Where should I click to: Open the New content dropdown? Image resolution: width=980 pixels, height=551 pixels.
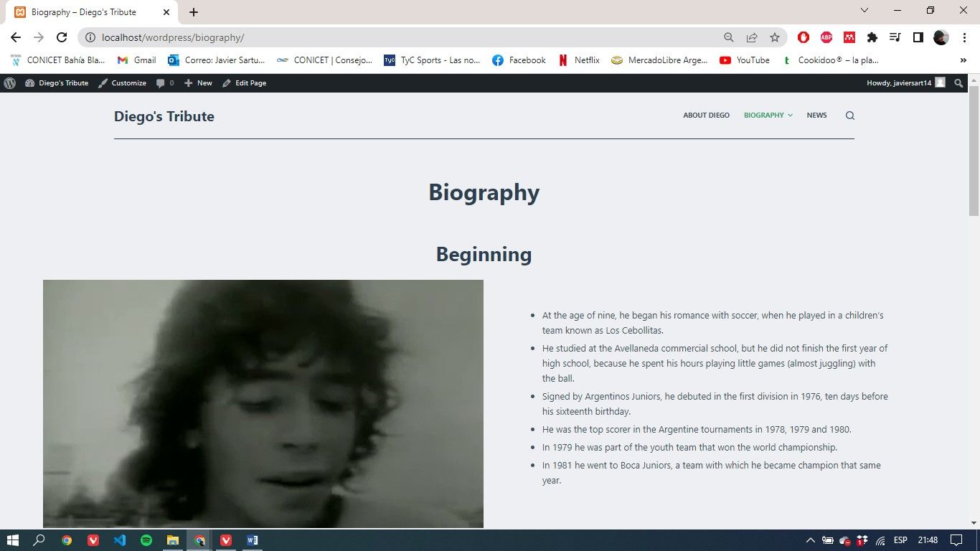pyautogui.click(x=198, y=83)
